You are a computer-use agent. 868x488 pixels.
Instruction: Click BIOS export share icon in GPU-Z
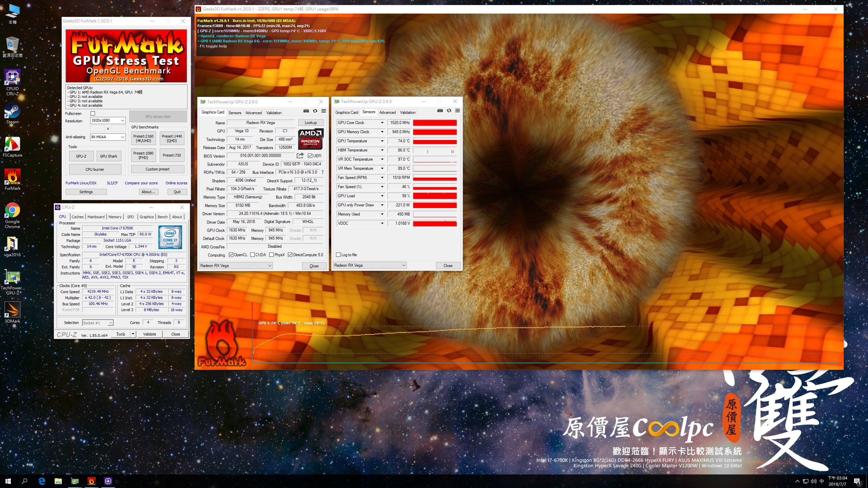click(300, 156)
